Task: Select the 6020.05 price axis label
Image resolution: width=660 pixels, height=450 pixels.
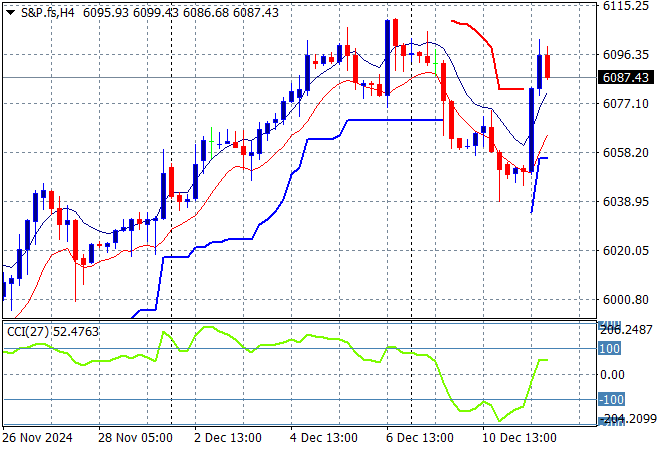Action: (x=625, y=250)
